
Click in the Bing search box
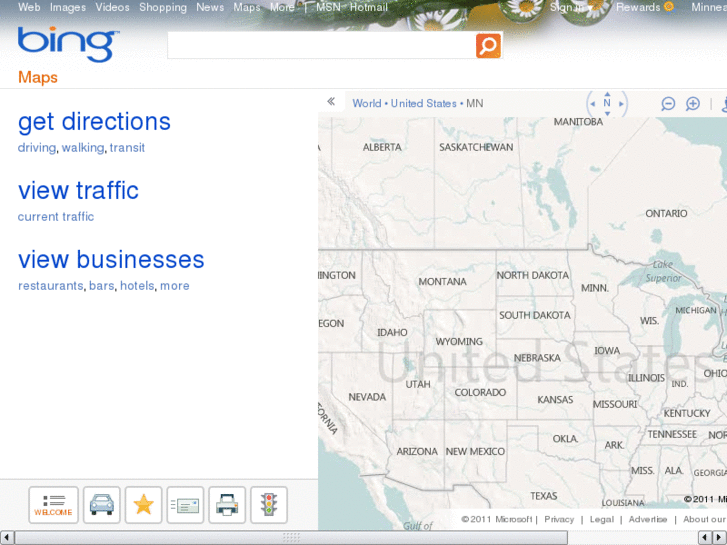(321, 45)
